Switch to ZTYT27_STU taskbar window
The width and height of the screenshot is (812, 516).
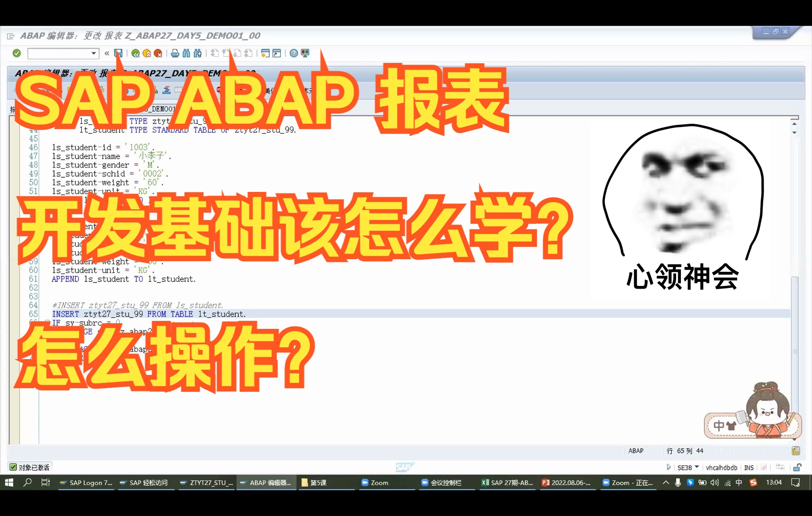click(206, 483)
